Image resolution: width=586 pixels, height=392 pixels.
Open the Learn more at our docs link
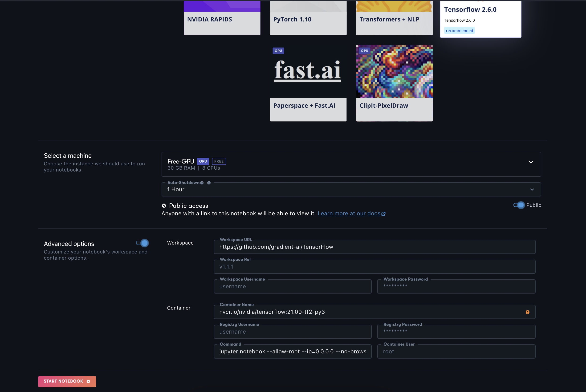349,213
